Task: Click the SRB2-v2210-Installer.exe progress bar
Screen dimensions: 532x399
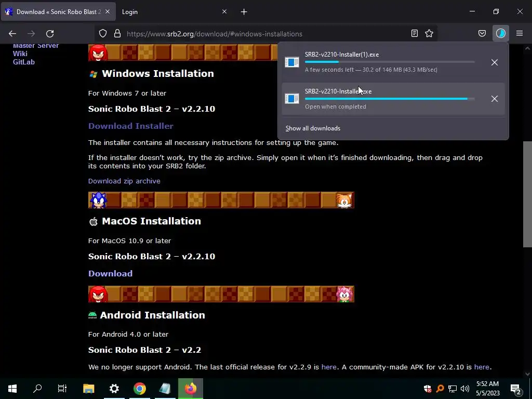Action: (390, 99)
